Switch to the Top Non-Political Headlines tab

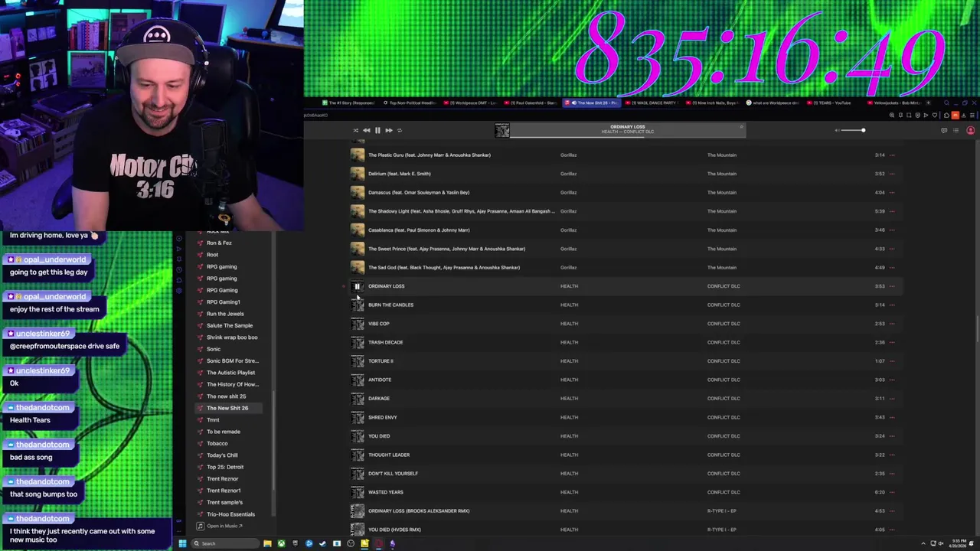click(411, 103)
